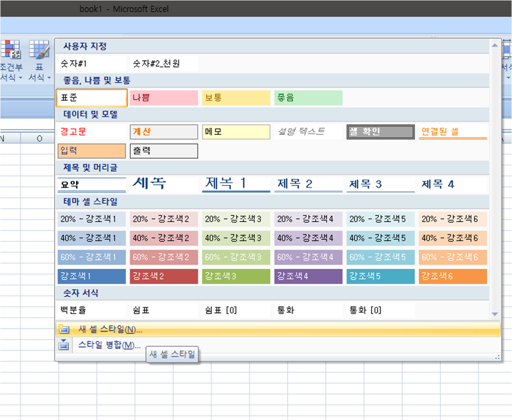Pick 20% - 강조색5 theme style
Screen dimensions: 512x420
point(380,219)
